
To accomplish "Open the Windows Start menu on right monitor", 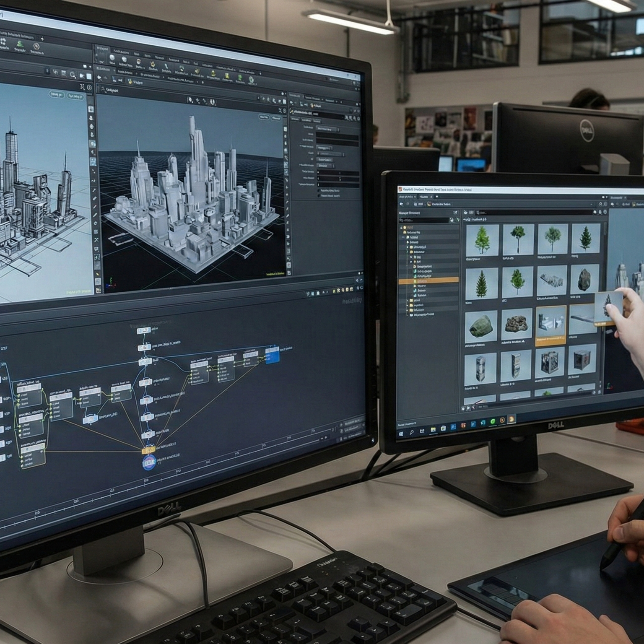I will (401, 434).
